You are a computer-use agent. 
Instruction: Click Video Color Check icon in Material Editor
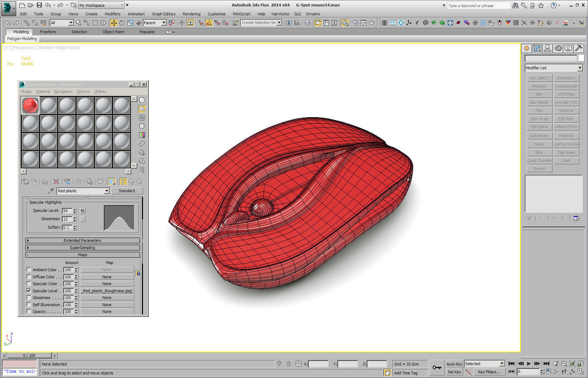tap(142, 135)
